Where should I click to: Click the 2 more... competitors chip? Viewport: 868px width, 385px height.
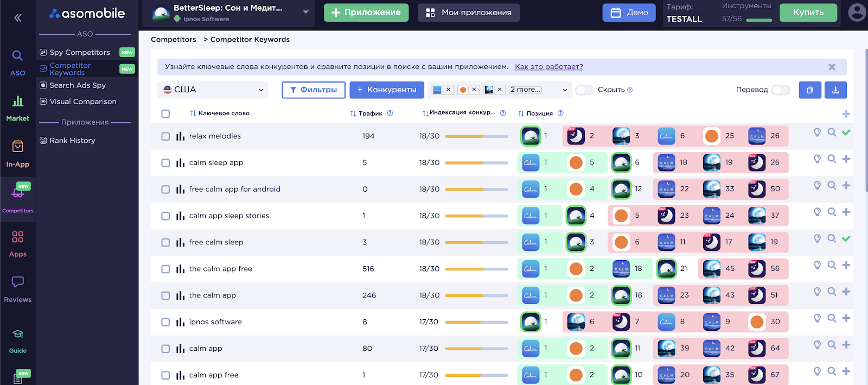coord(526,90)
